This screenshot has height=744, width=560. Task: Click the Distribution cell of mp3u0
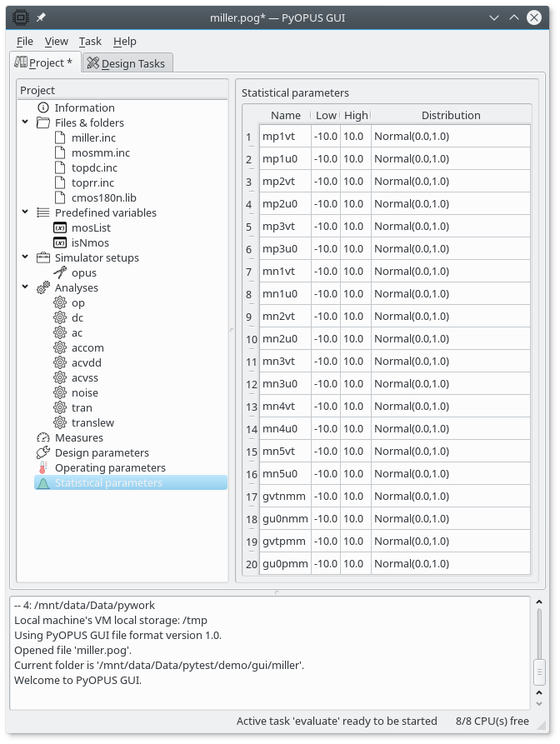tap(451, 249)
